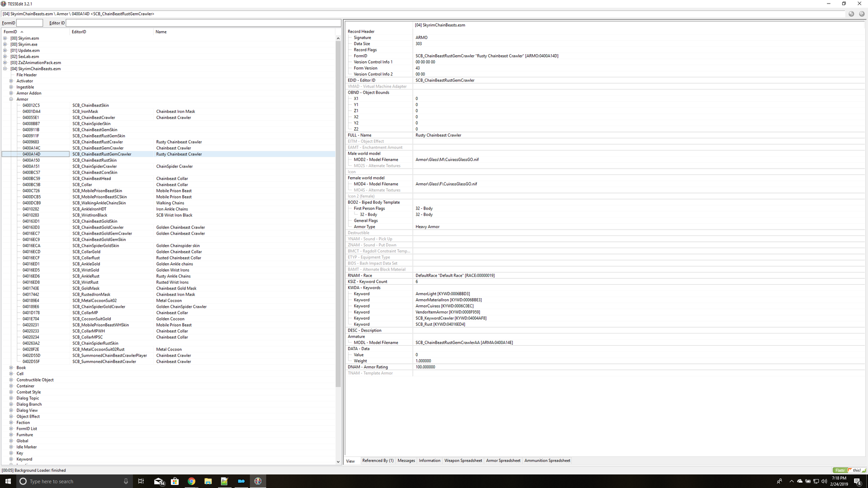The height and width of the screenshot is (488, 868).
Task: Open Microsoft Store from the taskbar
Action: 175,481
